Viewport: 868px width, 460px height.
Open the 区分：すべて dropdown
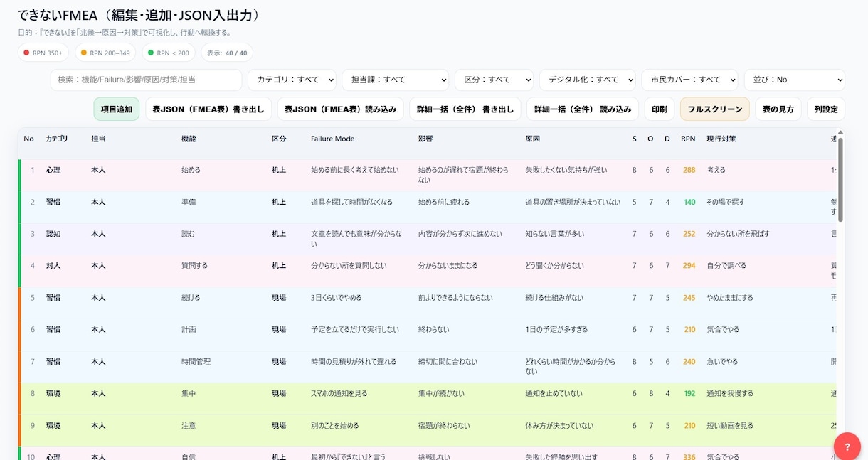pos(494,80)
